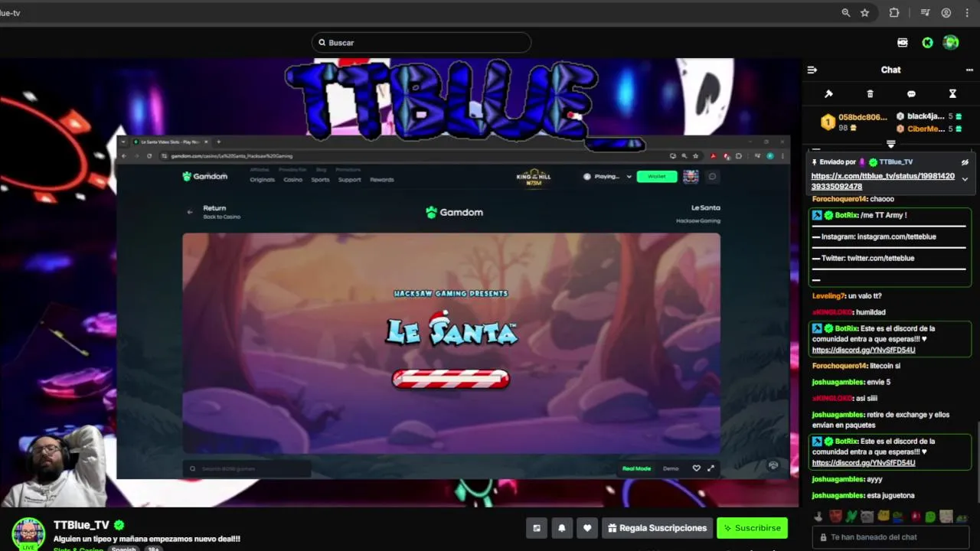Click Leveling7 username in chat

[829, 296]
